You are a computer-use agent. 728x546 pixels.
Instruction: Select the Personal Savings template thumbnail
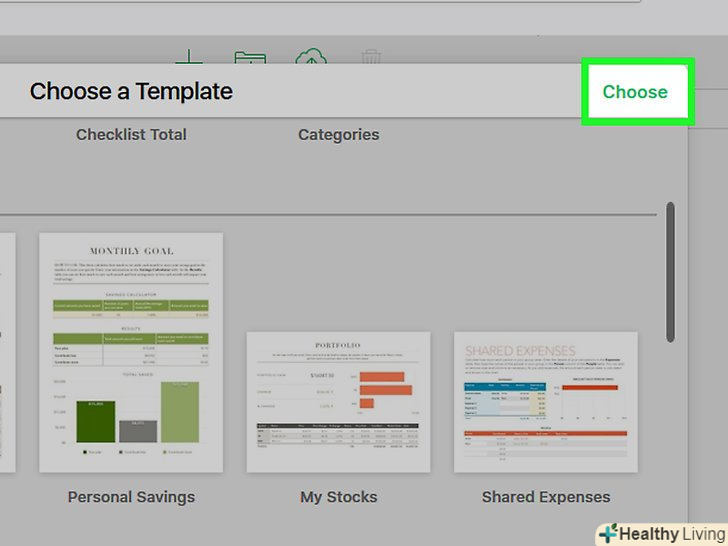131,352
